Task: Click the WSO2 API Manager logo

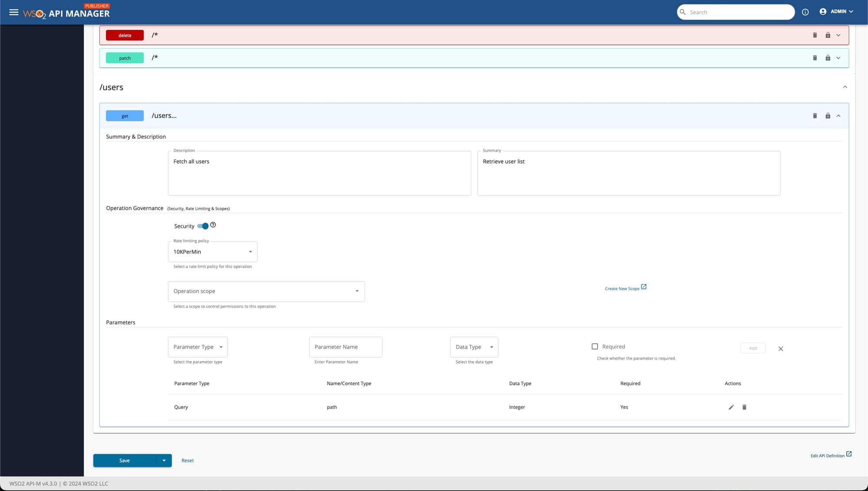Action: (66, 12)
